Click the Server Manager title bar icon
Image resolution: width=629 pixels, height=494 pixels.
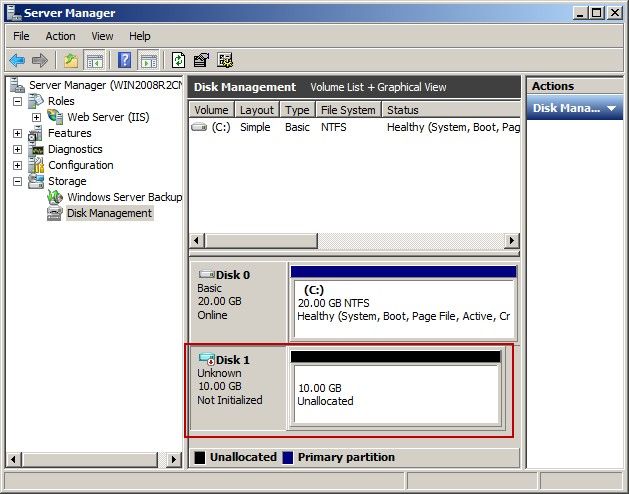[x=14, y=12]
